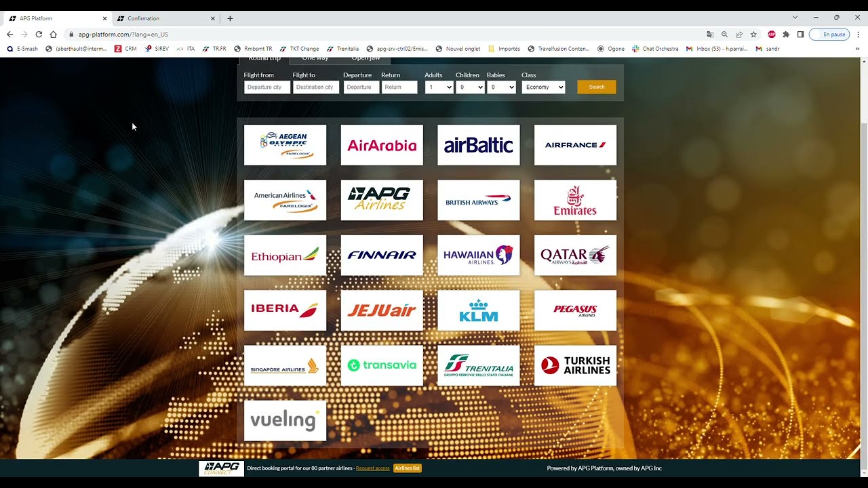Click the Airlines list button
This screenshot has height=488, width=868.
408,468
